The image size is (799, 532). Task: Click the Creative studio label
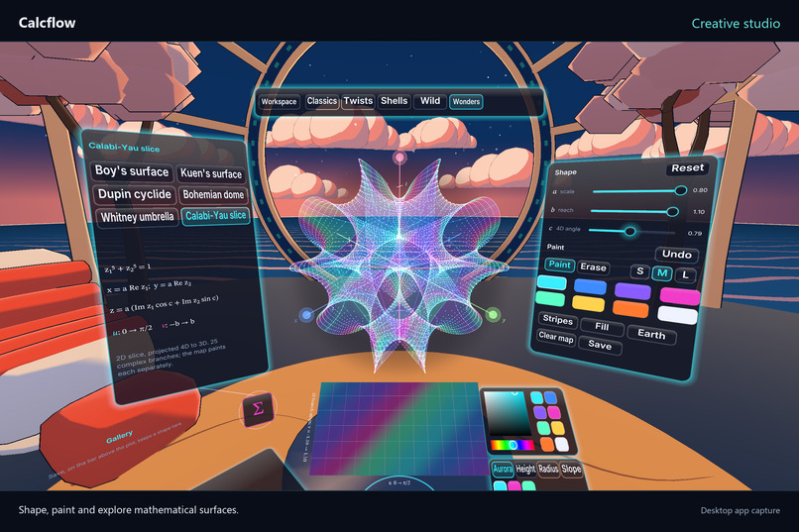[x=736, y=24]
